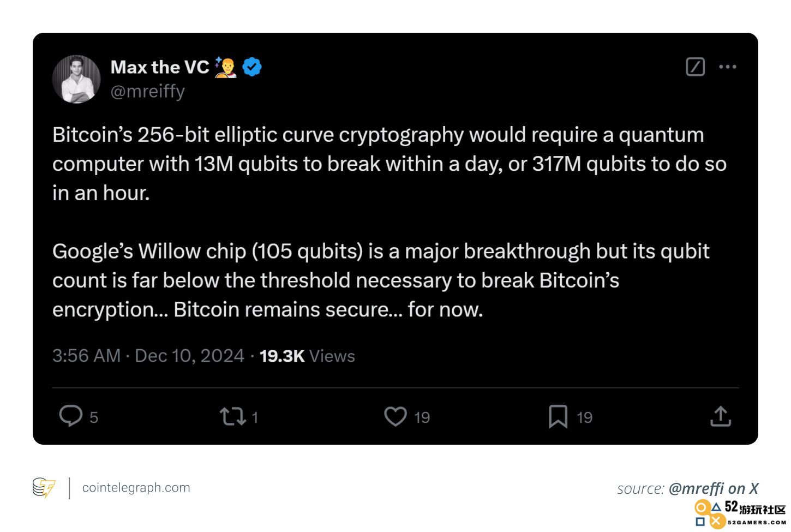791x532 pixels.
Task: Click the reply count number 5
Action: pos(94,417)
